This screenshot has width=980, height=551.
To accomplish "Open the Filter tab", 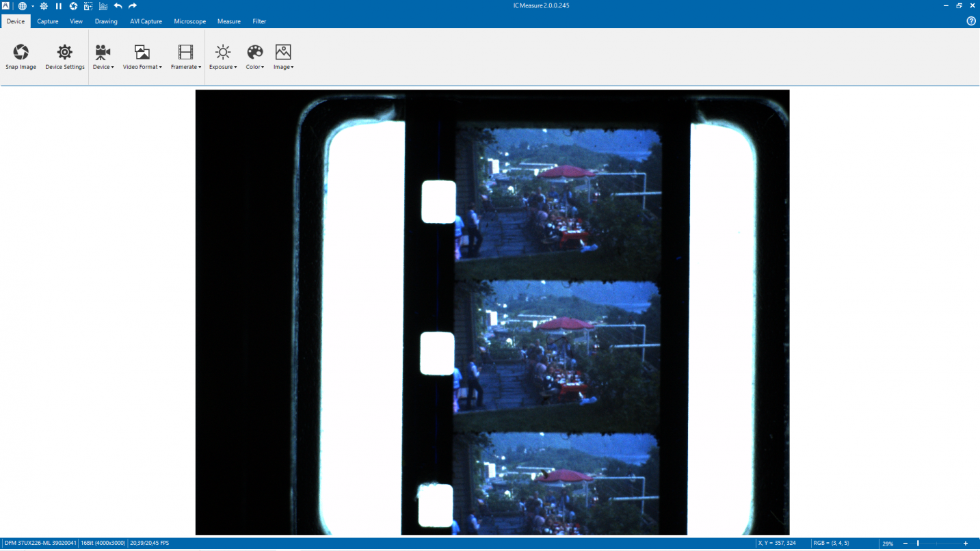I will [x=259, y=21].
